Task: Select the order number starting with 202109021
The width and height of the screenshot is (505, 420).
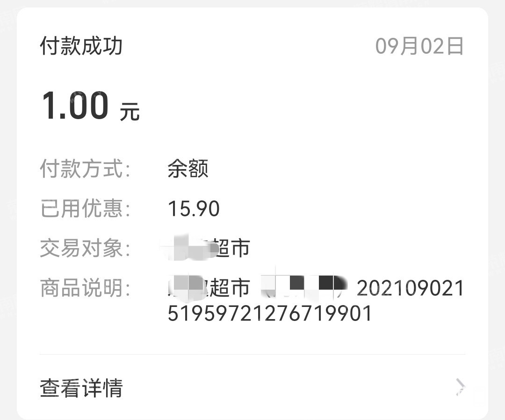Action: point(410,289)
